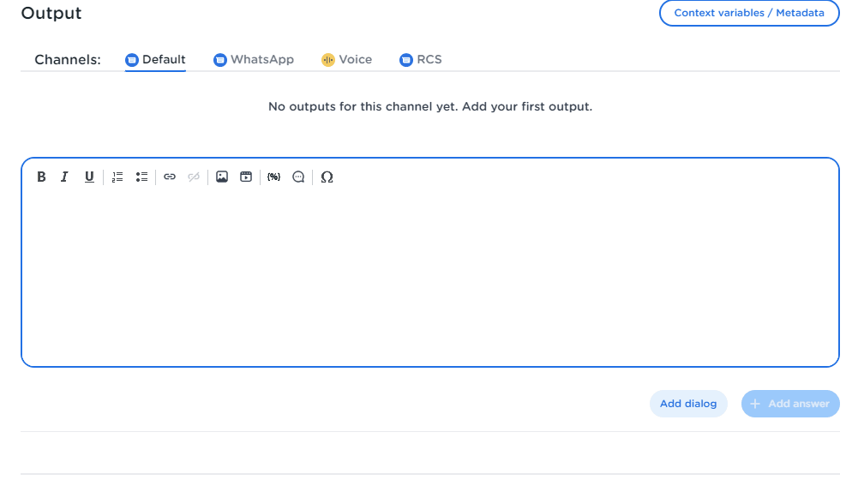
Task: Toggle bold formatting in the editor
Action: click(41, 177)
